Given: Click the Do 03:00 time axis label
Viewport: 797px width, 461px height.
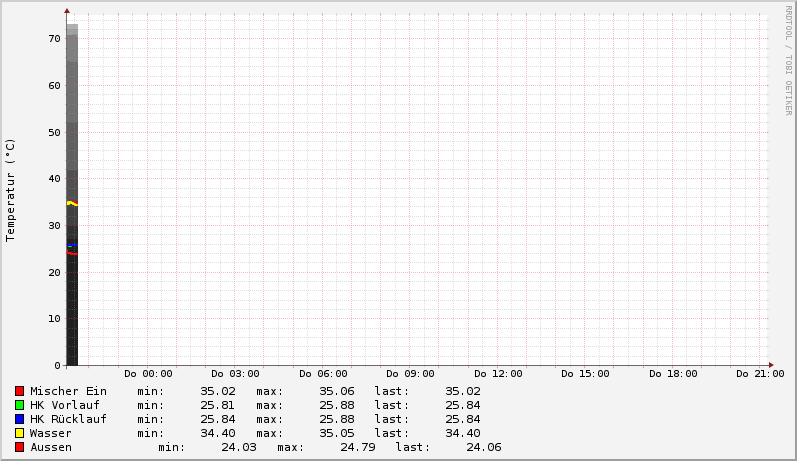Looking at the screenshot, I should 235,374.
